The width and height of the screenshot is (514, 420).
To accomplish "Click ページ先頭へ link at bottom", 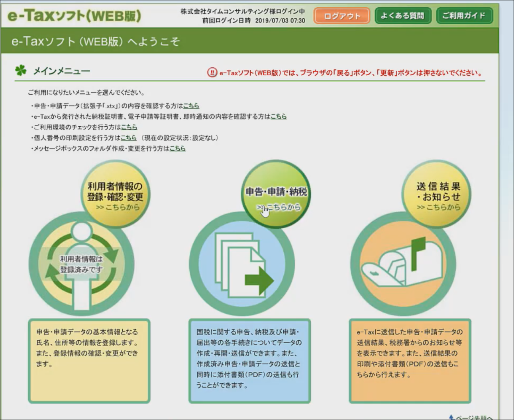I will [x=471, y=417].
